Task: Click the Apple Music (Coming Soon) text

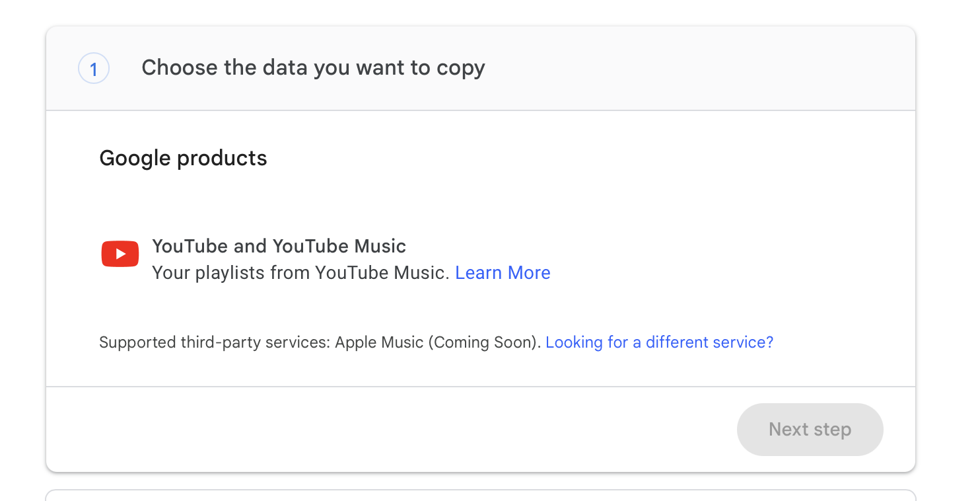Action: 437,342
